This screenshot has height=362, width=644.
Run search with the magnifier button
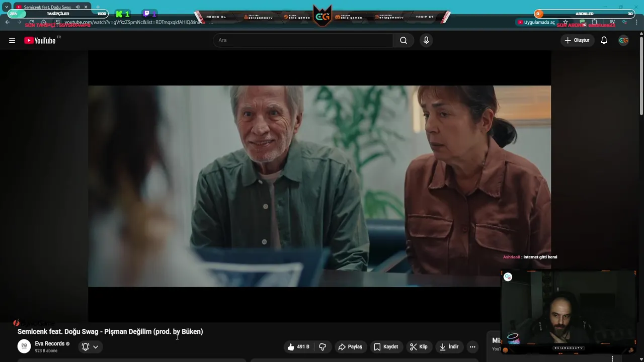[404, 40]
